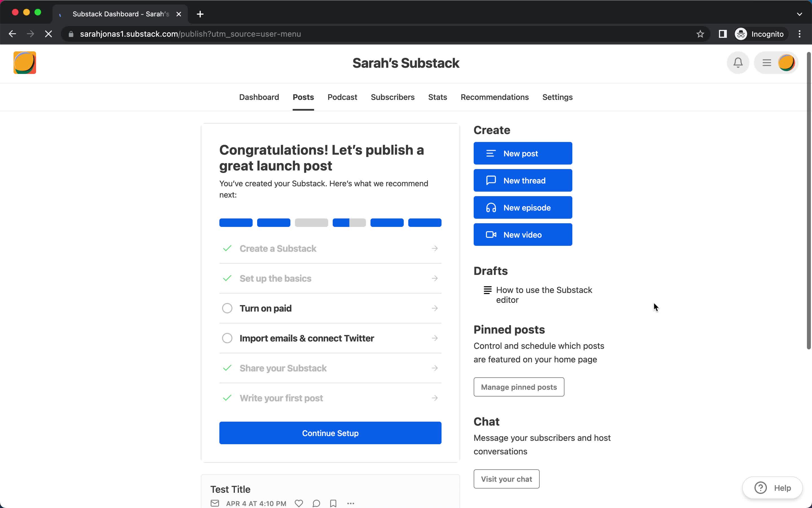Click the page vertical scrollbar
The height and width of the screenshot is (508, 812).
[809, 201]
